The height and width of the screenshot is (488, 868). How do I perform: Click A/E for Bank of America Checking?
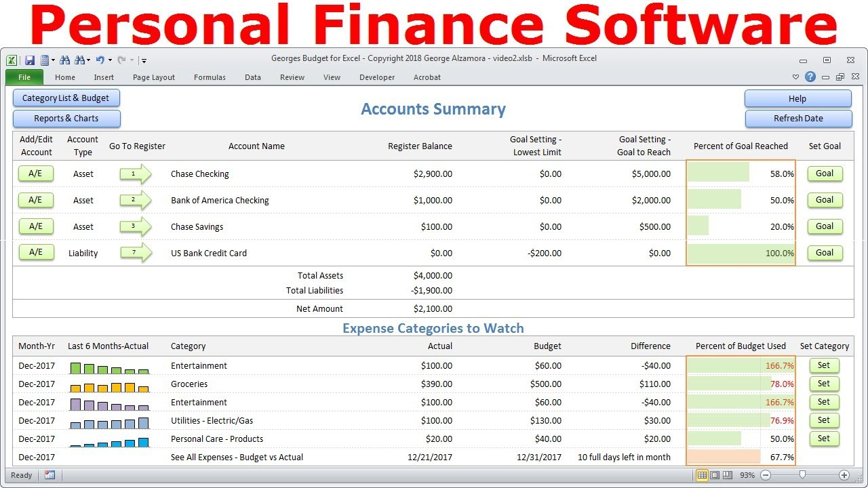pyautogui.click(x=35, y=200)
